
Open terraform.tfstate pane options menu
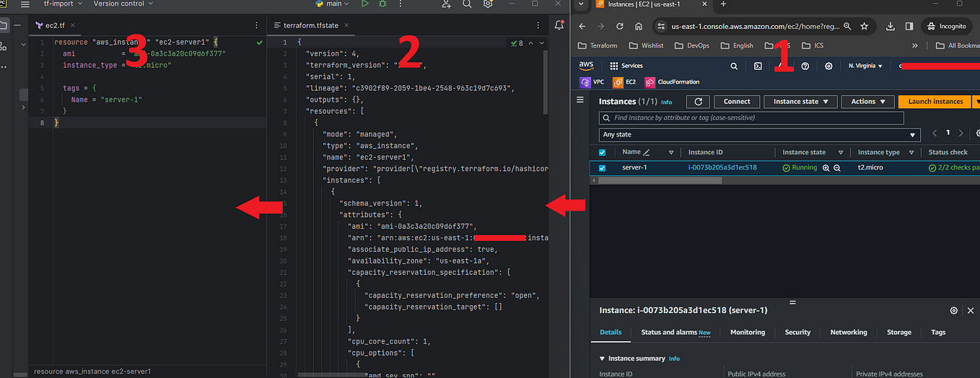click(538, 25)
